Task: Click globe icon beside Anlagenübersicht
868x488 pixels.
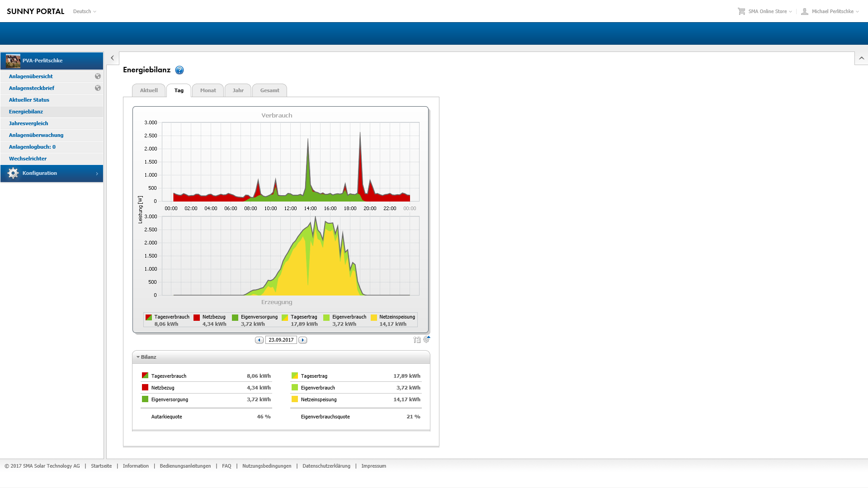Action: pos(98,76)
